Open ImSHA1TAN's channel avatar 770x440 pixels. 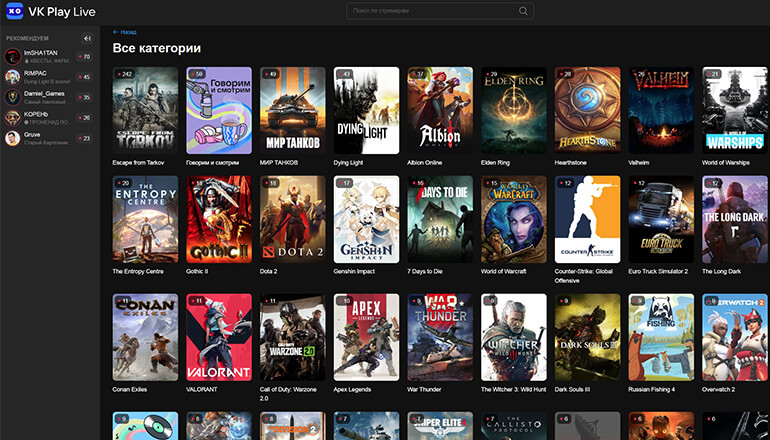tap(13, 56)
